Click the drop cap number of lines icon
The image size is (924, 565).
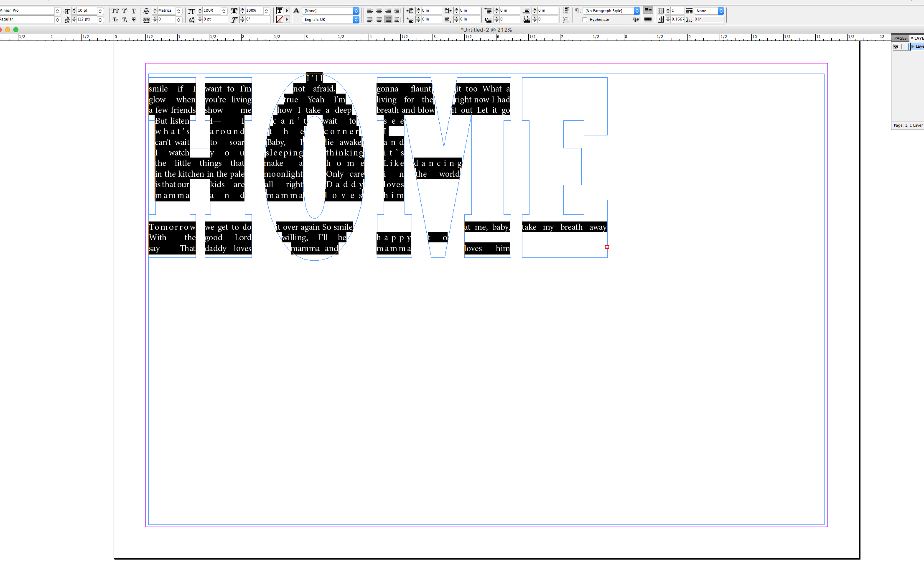point(488,20)
